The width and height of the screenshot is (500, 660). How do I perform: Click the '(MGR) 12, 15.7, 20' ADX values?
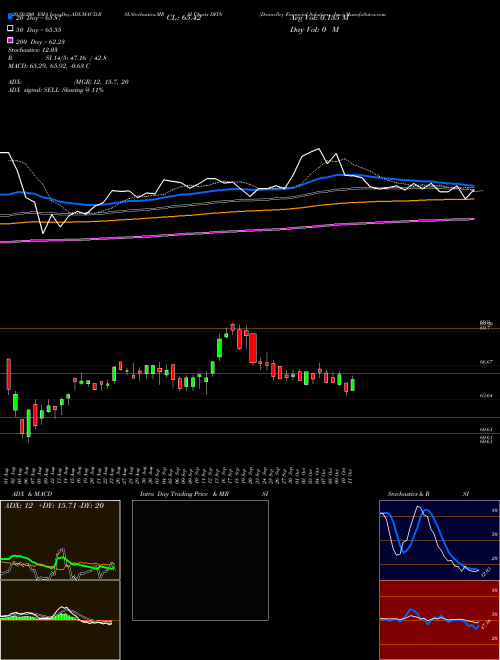pos(101,82)
